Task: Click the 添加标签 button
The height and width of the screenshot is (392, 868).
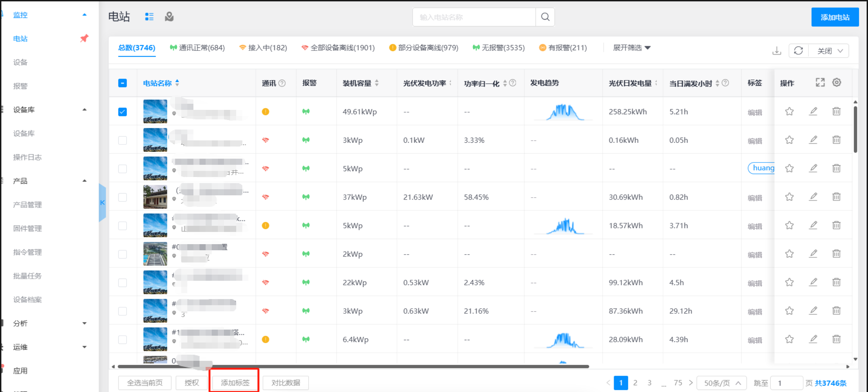Action: [235, 383]
